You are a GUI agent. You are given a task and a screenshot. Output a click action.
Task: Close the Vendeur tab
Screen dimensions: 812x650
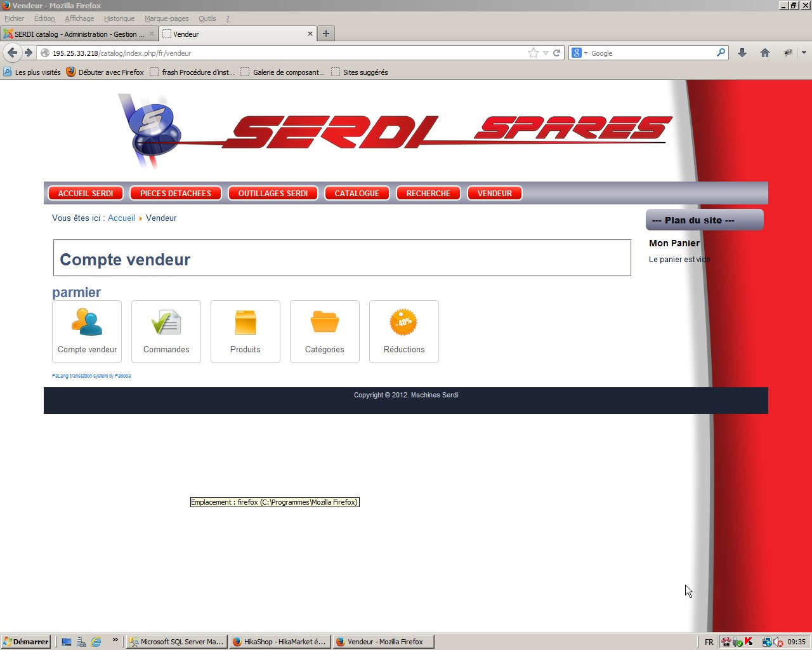310,34
